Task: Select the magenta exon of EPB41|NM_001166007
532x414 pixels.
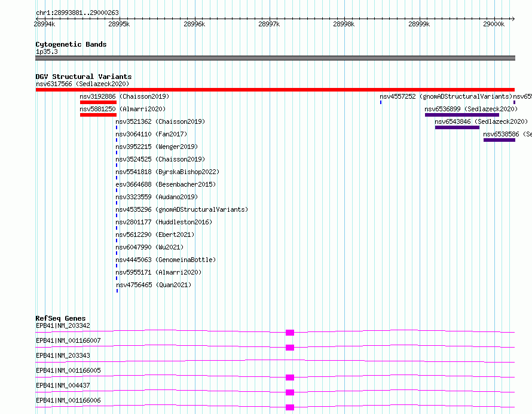Action: click(x=290, y=348)
